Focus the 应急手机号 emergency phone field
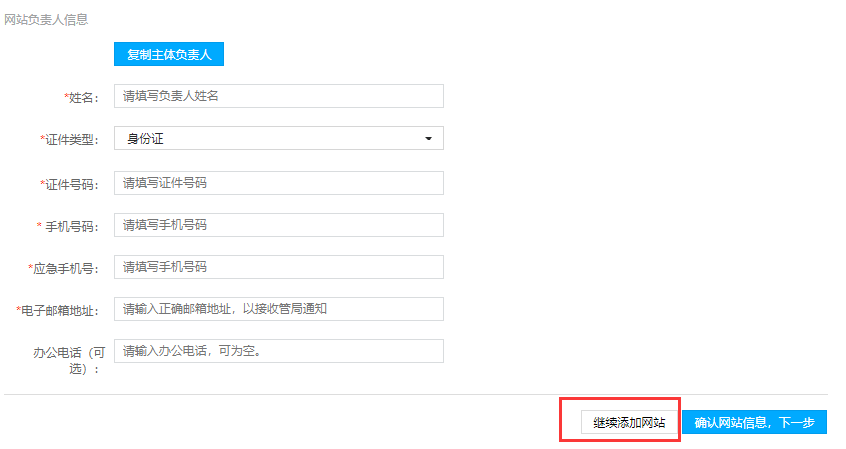Screen dimensions: 846x449 coord(278,267)
